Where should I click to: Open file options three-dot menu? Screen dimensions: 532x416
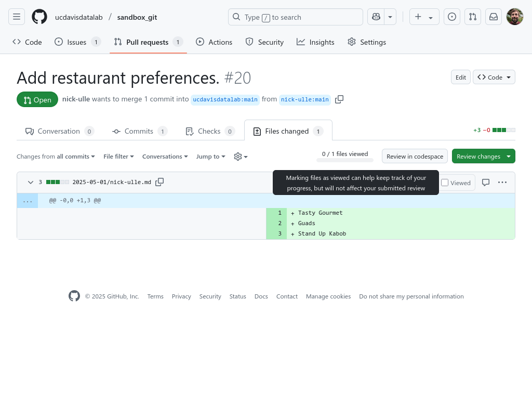pos(502,183)
